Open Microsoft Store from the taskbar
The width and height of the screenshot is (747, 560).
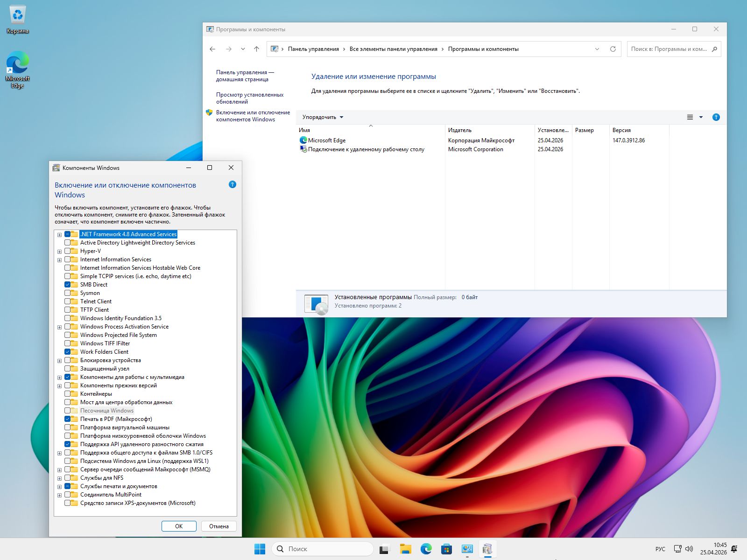click(x=446, y=549)
